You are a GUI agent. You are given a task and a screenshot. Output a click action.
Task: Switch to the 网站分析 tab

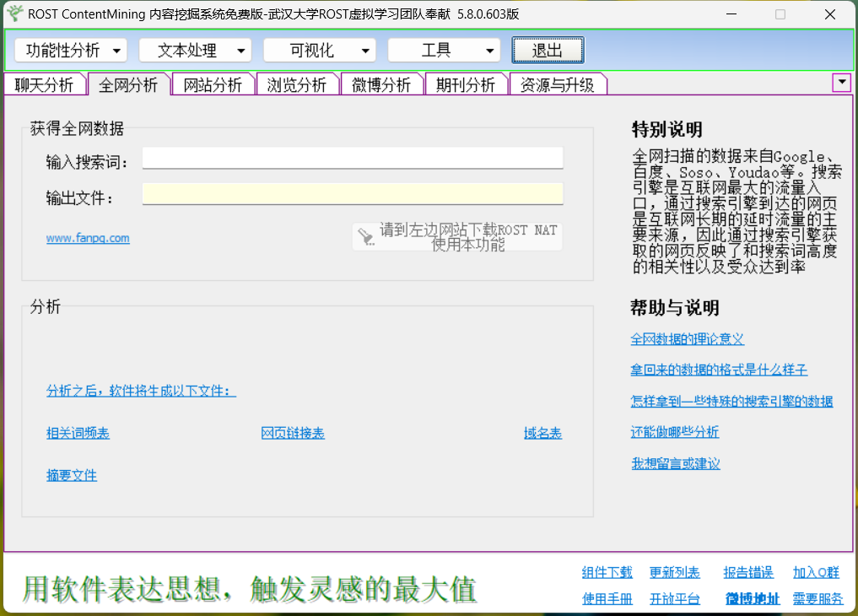click(x=213, y=84)
